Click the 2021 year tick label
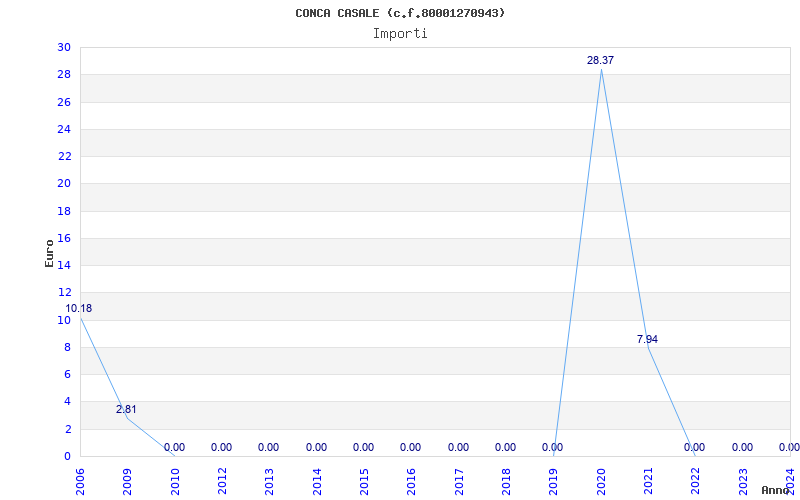This screenshot has height=500, width=800. click(648, 482)
